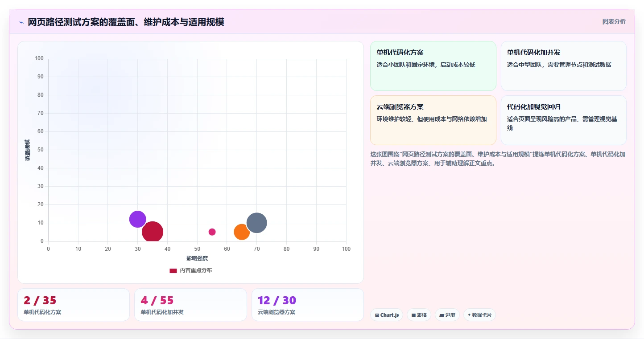
Task: Click the 图表分析 label in the header
Action: (x=614, y=21)
